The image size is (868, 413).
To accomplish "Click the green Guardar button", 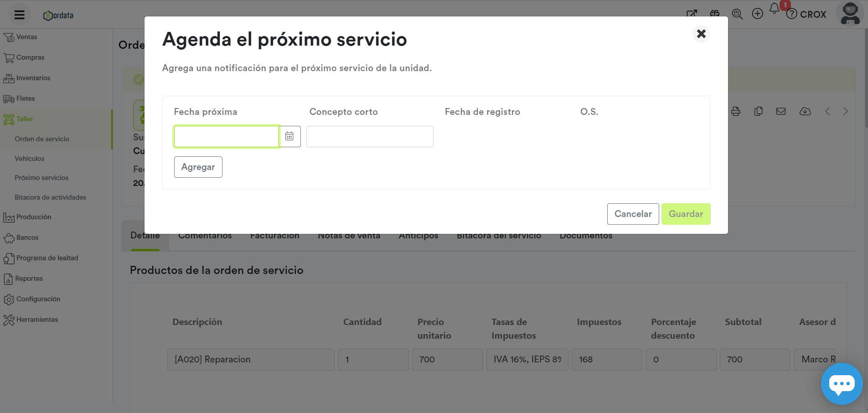I will pos(686,214).
